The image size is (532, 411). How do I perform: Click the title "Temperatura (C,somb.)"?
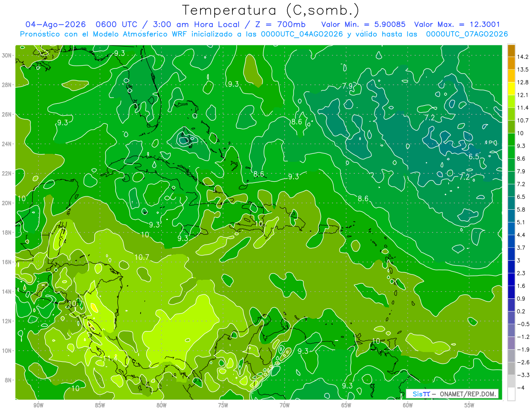[x=271, y=10]
